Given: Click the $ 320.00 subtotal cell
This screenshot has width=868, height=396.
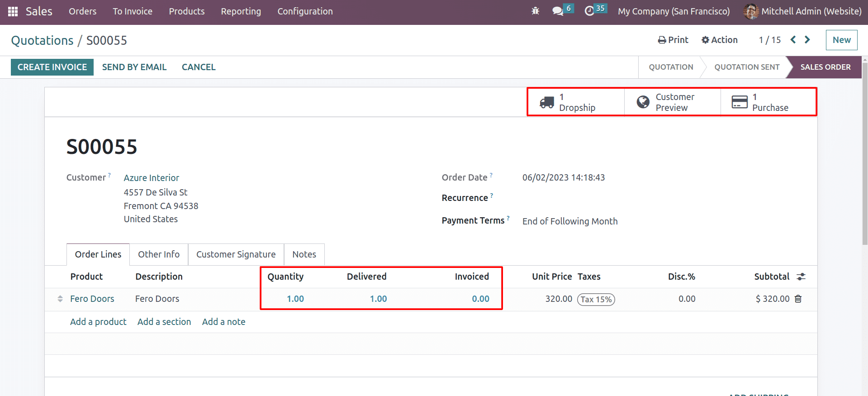Looking at the screenshot, I should click(773, 299).
